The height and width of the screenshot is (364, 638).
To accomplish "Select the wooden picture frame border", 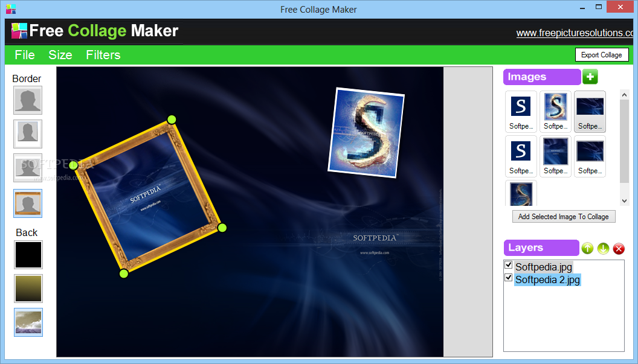I will coord(28,203).
